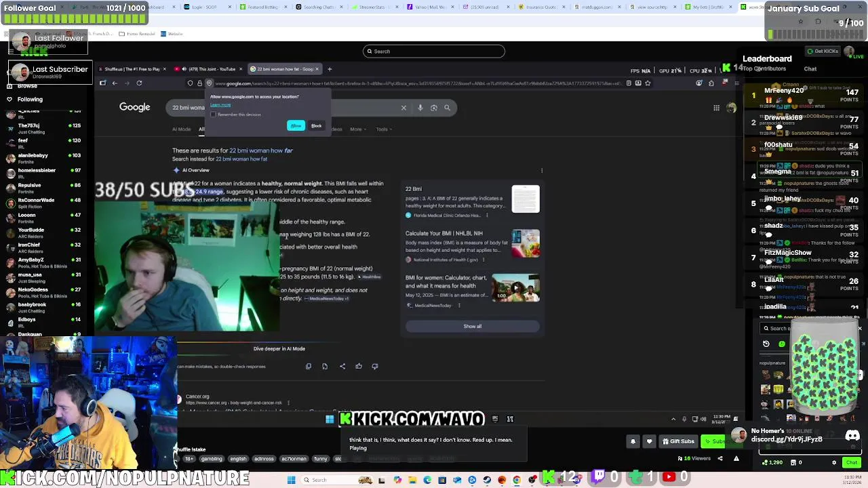Viewport: 868px width, 488px height.
Task: Show all AI Overview sources
Action: (x=473, y=326)
